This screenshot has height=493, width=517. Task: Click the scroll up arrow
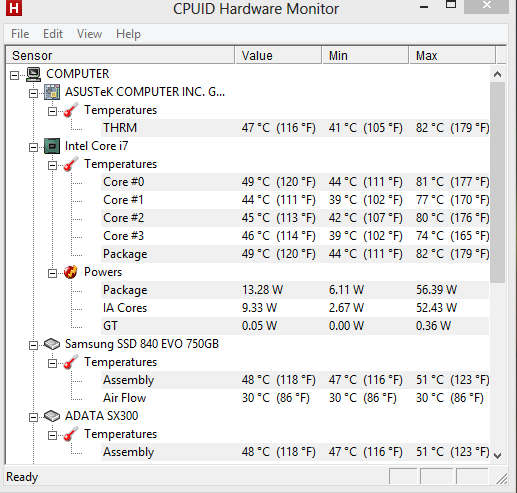497,74
